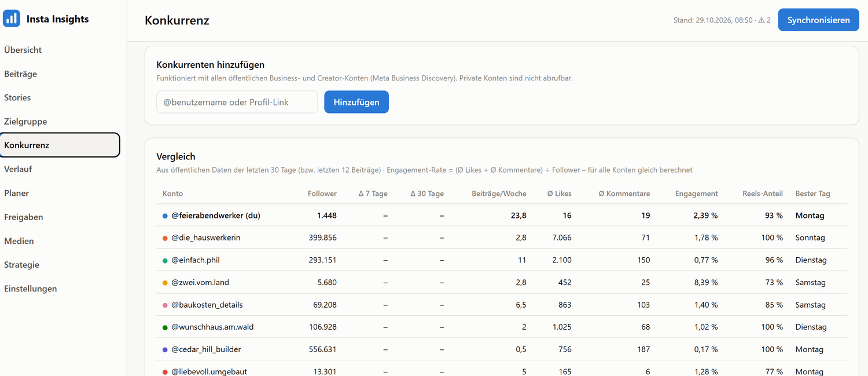The image size is (868, 376).
Task: Click the warning triangle icon in header
Action: tap(762, 20)
